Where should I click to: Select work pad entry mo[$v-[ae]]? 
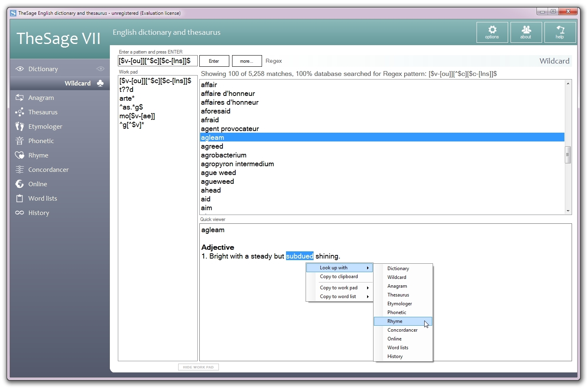pos(137,116)
